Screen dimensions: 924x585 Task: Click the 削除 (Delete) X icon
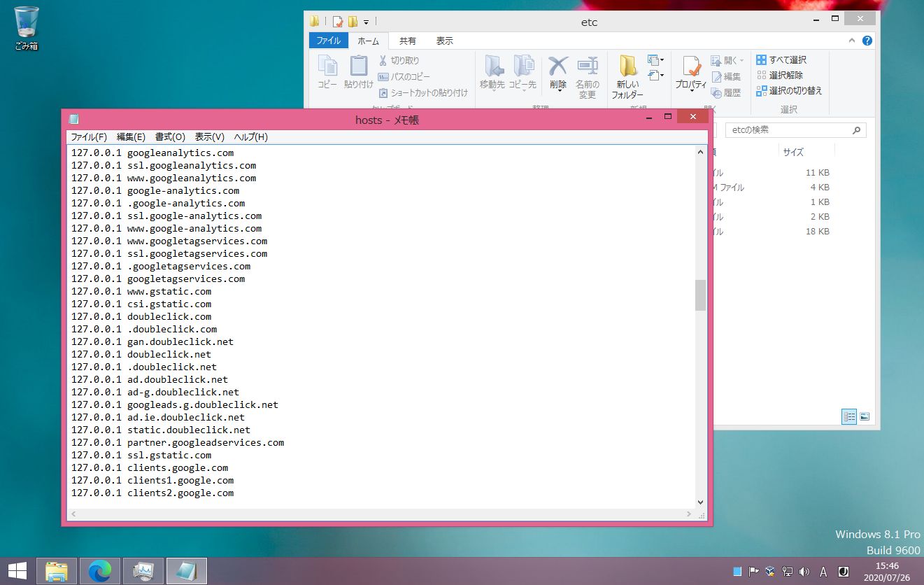pyautogui.click(x=557, y=66)
